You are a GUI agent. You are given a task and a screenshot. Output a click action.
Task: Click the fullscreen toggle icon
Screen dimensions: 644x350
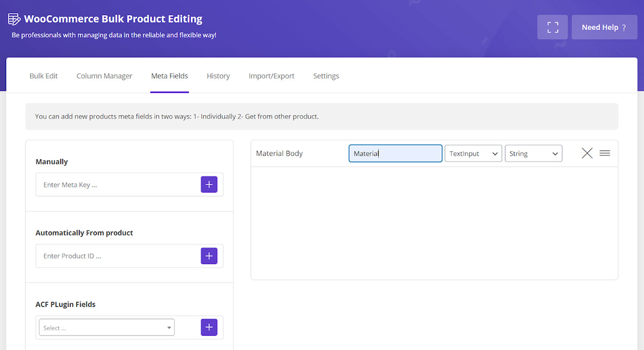coord(552,27)
